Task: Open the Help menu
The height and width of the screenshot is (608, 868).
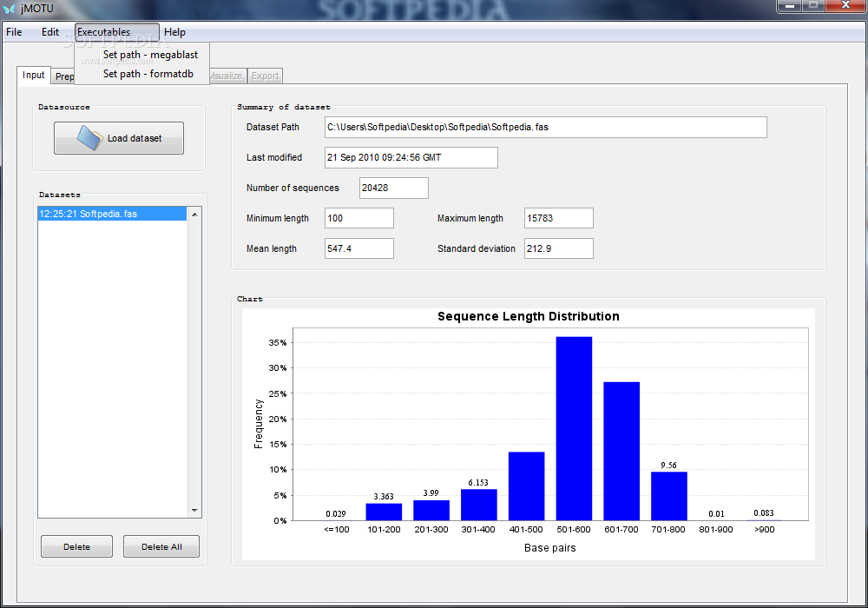Action: [174, 32]
